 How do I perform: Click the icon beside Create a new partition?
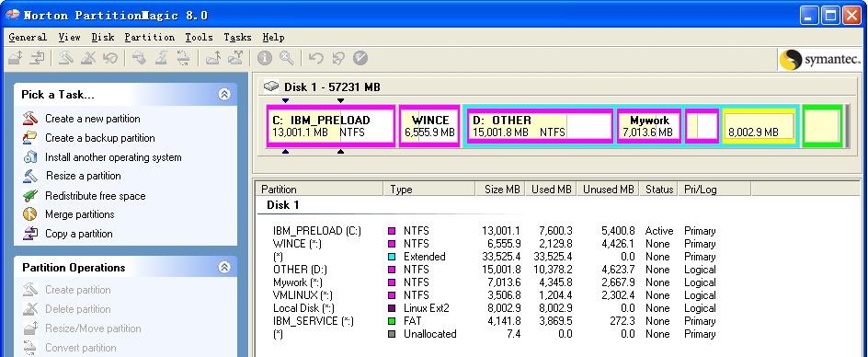pyautogui.click(x=30, y=118)
